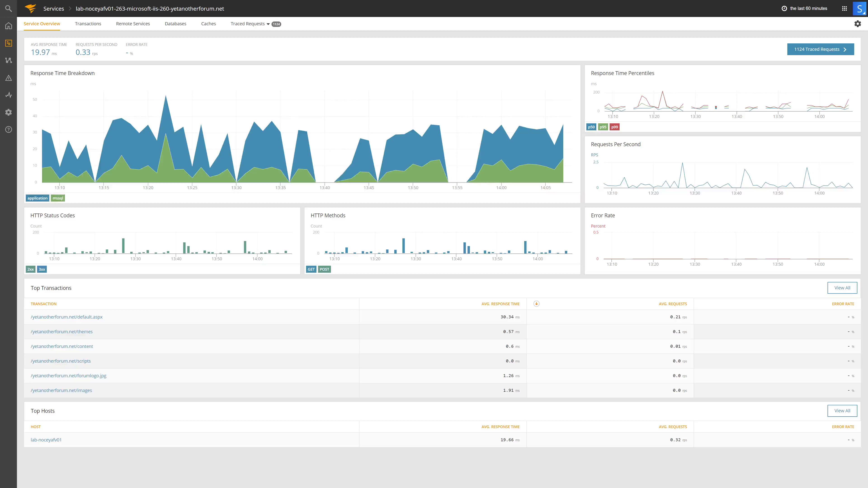Image resolution: width=868 pixels, height=488 pixels.
Task: Sort Top Hosts by HOST column
Action: pos(36,427)
